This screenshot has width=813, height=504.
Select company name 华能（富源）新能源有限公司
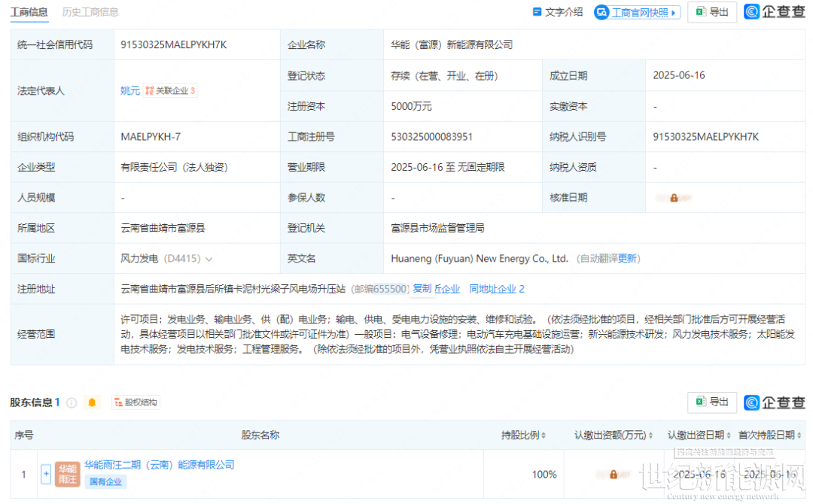point(451,45)
